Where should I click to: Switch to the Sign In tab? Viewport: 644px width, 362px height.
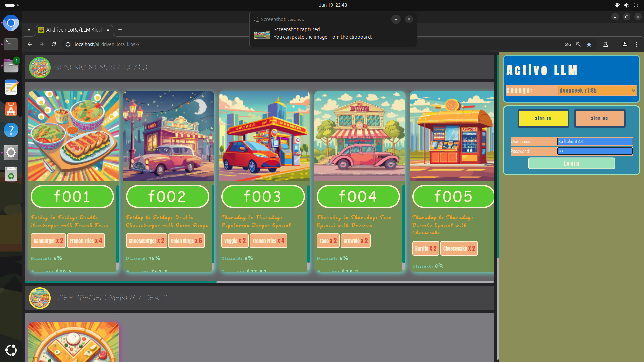click(x=543, y=118)
